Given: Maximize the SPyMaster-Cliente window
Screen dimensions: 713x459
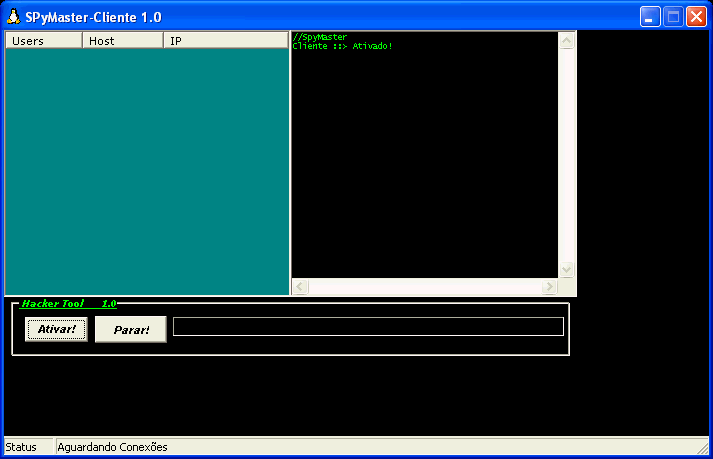Looking at the screenshot, I should point(673,17).
